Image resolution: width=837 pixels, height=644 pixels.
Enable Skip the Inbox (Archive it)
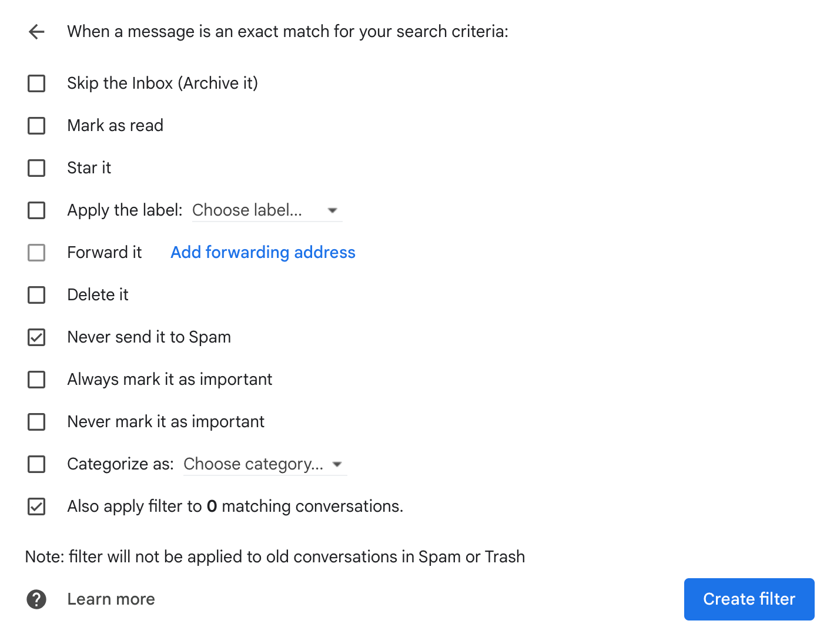(x=36, y=83)
